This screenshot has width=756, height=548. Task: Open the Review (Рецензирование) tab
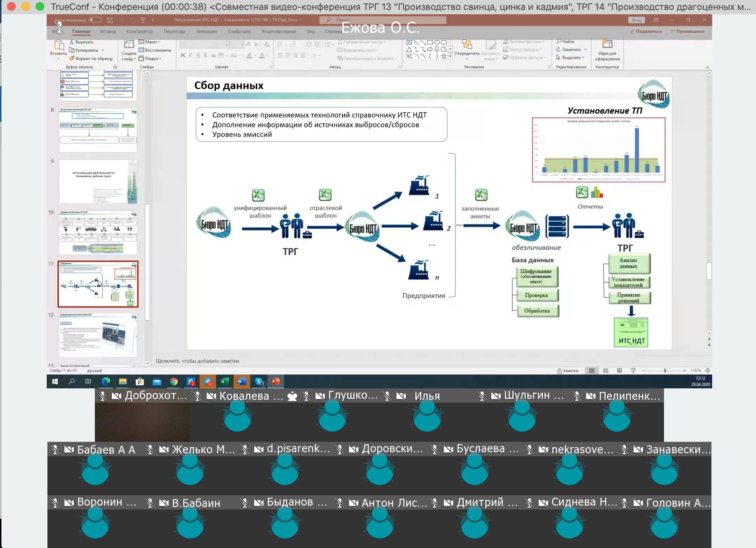[279, 31]
